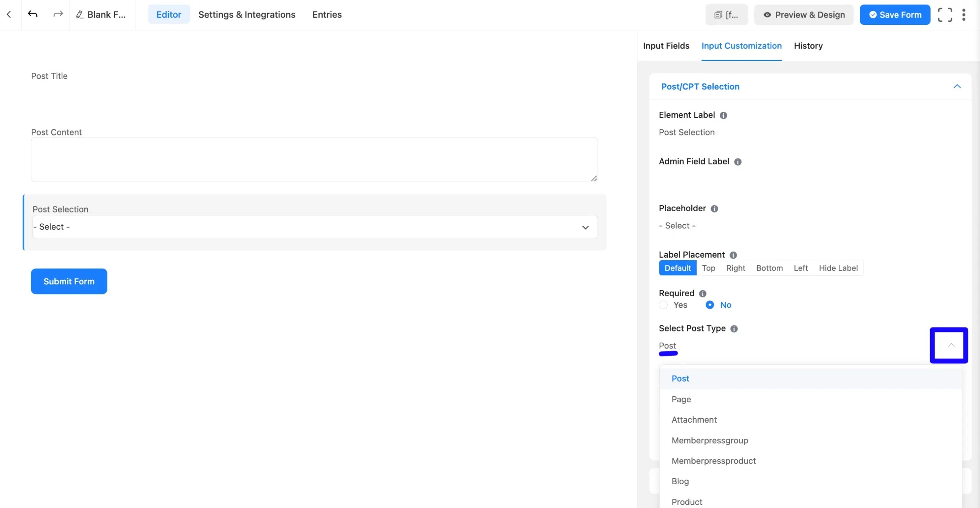The width and height of the screenshot is (980, 508).
Task: Click the undo arrow icon
Action: (x=33, y=15)
